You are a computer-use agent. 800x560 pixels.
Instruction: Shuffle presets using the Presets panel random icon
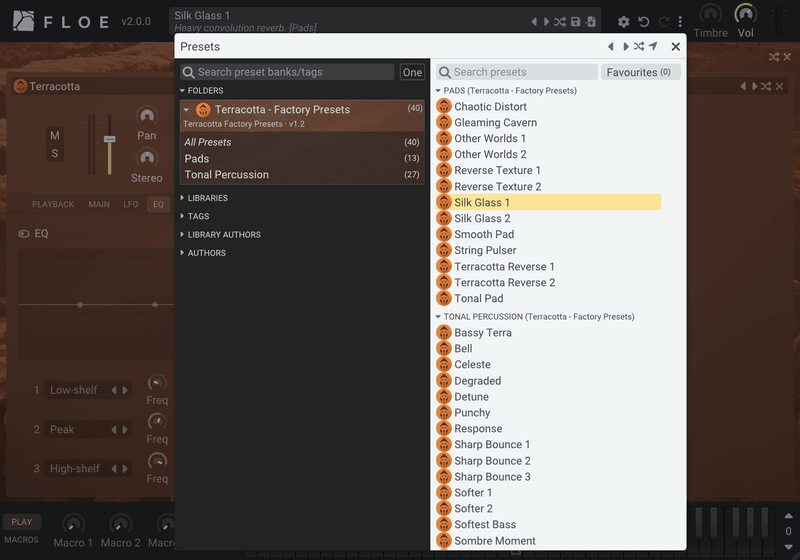tap(639, 46)
